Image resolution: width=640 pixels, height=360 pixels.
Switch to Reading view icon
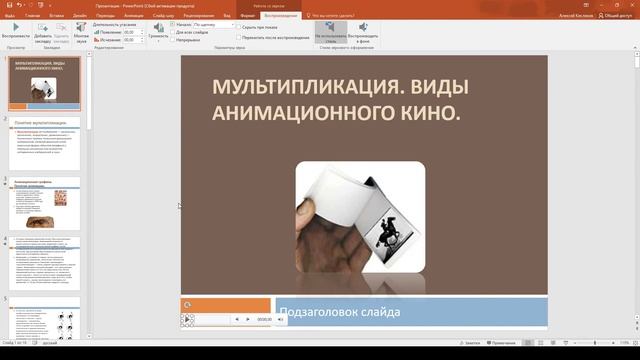(x=553, y=343)
